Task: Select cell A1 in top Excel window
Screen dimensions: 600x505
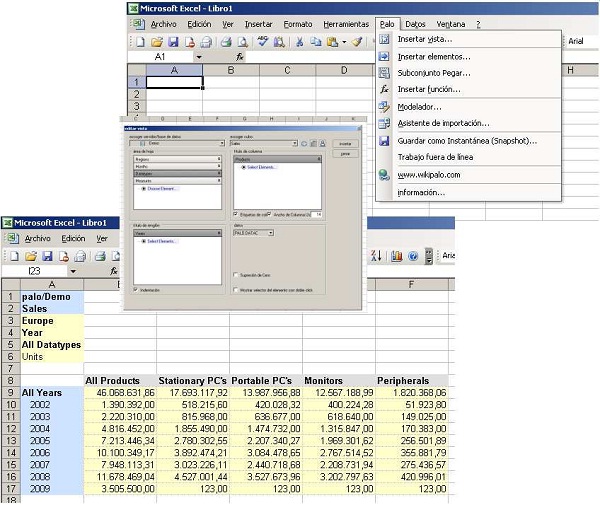Action: [174, 82]
